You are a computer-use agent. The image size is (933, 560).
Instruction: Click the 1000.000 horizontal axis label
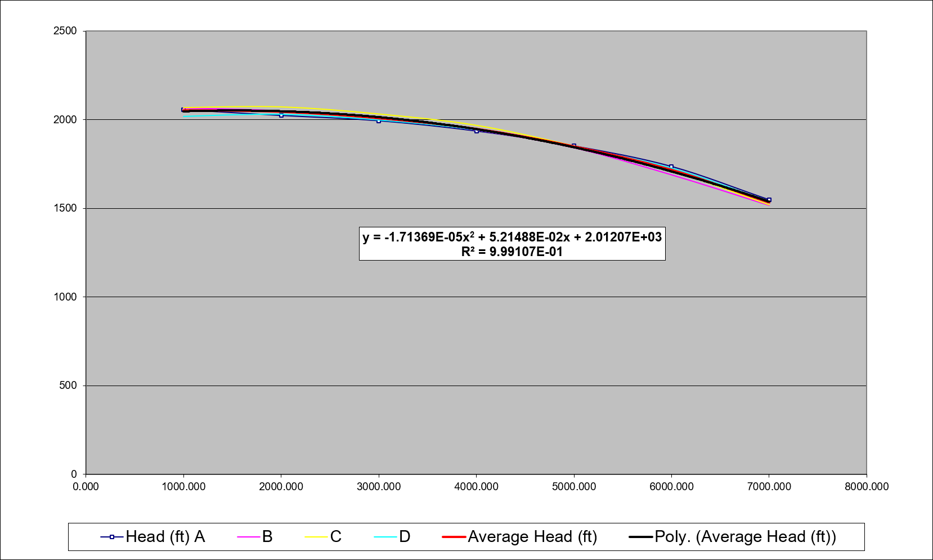pyautogui.click(x=183, y=487)
